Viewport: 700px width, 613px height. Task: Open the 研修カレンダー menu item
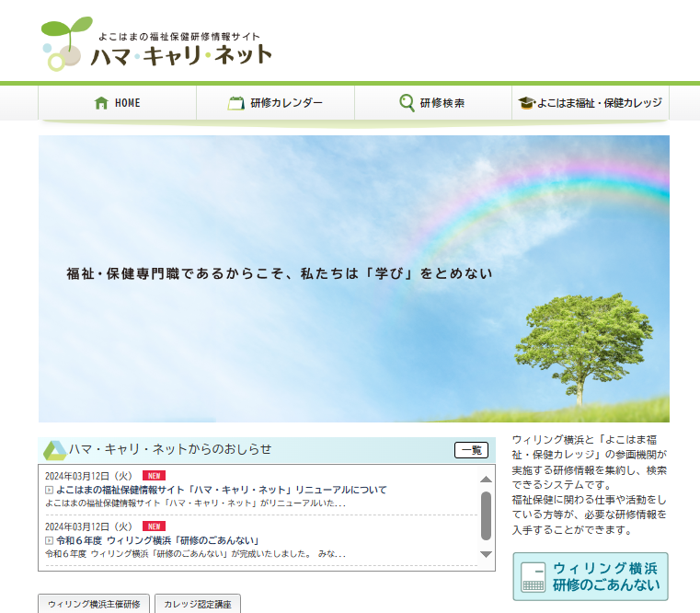[275, 103]
